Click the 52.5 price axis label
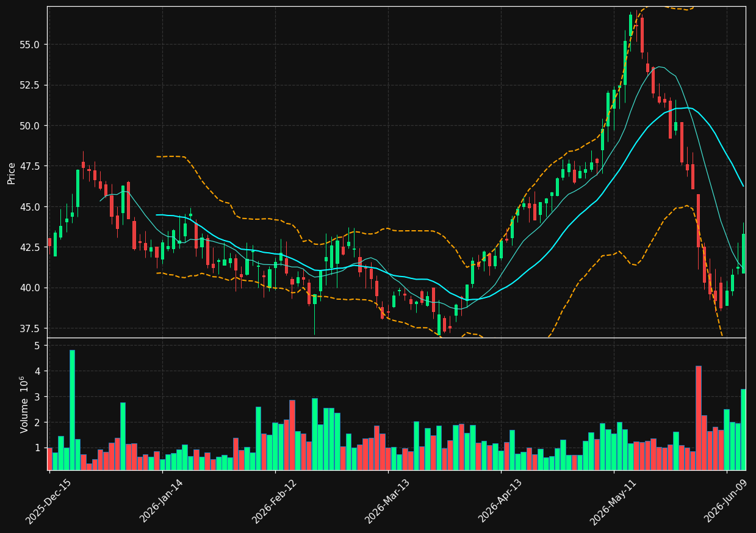756x533 pixels. pos(29,85)
